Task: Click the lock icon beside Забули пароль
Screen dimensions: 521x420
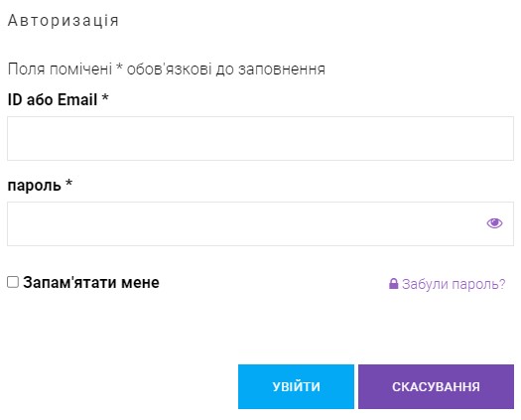Action: pyautogui.click(x=393, y=284)
